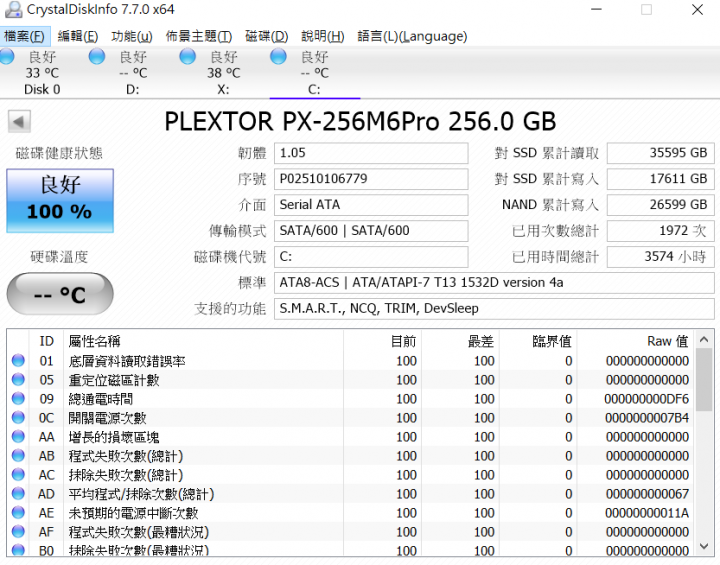Select attribute row 底層資料讀取錯誤率
The height and width of the screenshot is (565, 720).
click(x=351, y=361)
